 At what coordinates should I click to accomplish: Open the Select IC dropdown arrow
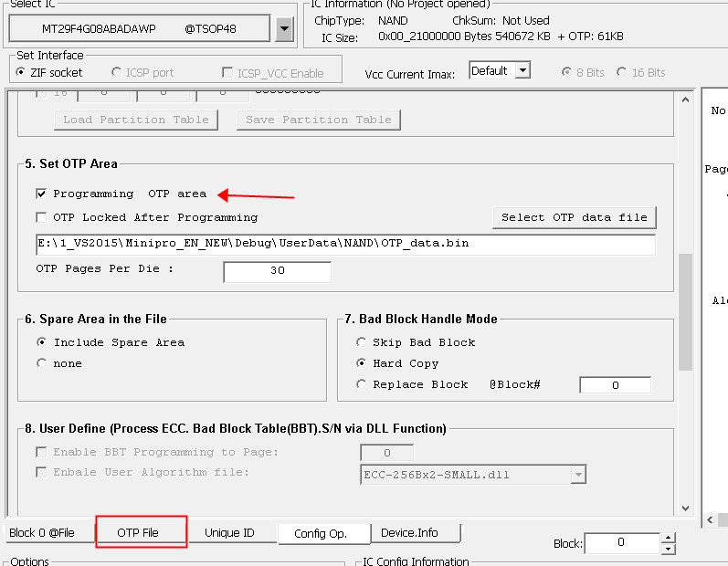tap(284, 29)
